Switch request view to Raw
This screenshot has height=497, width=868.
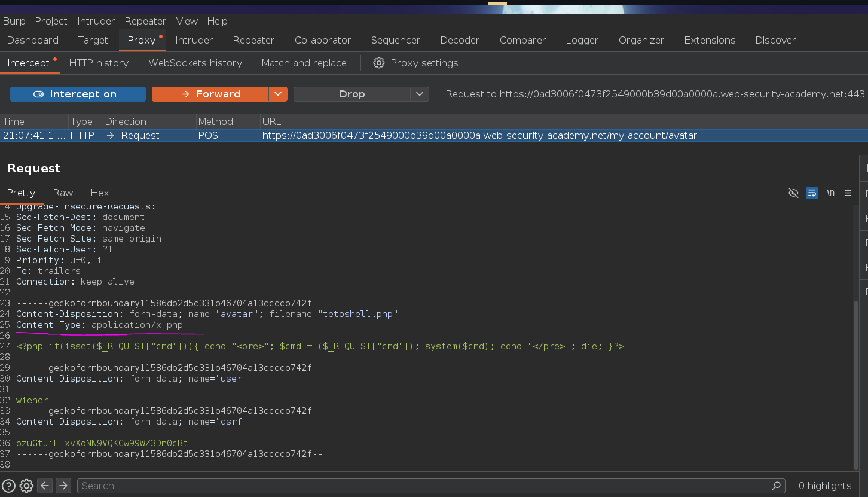point(63,193)
